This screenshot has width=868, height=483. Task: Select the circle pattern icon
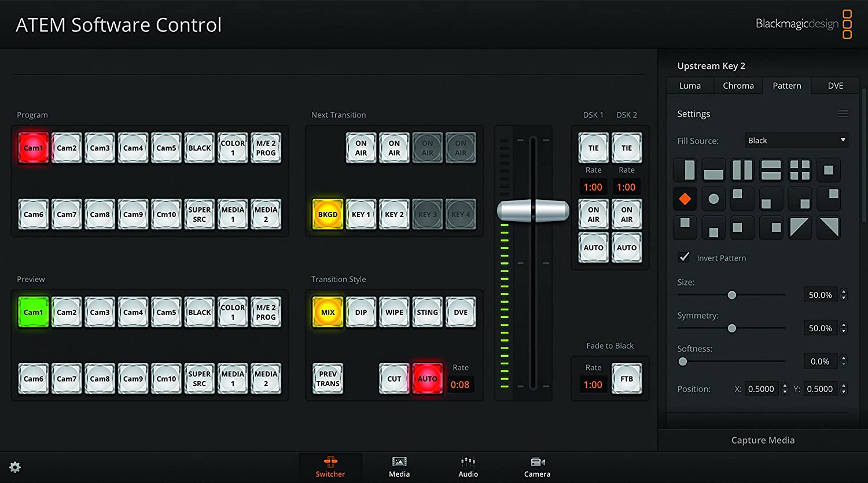pos(713,199)
